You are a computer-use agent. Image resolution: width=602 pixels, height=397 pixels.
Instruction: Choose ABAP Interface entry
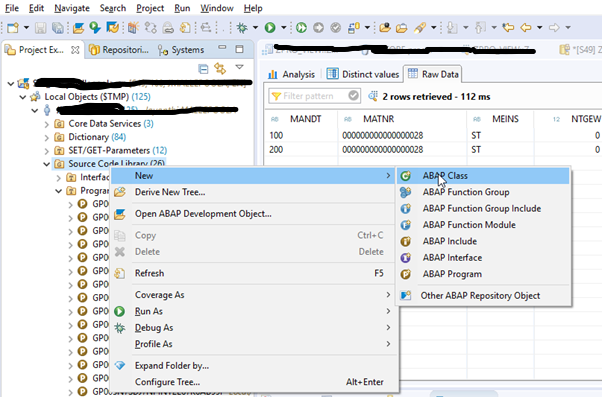point(483,258)
